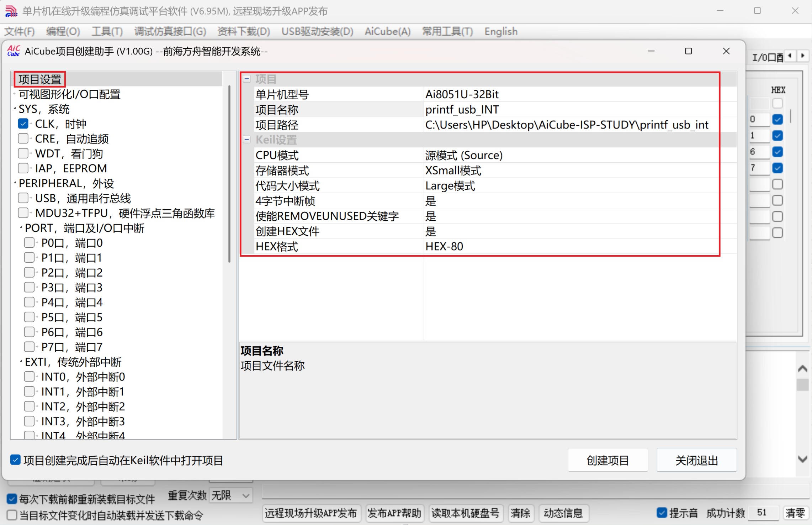Toggle the CLK, 时钟 checkbox
812x525 pixels.
[x=23, y=124]
